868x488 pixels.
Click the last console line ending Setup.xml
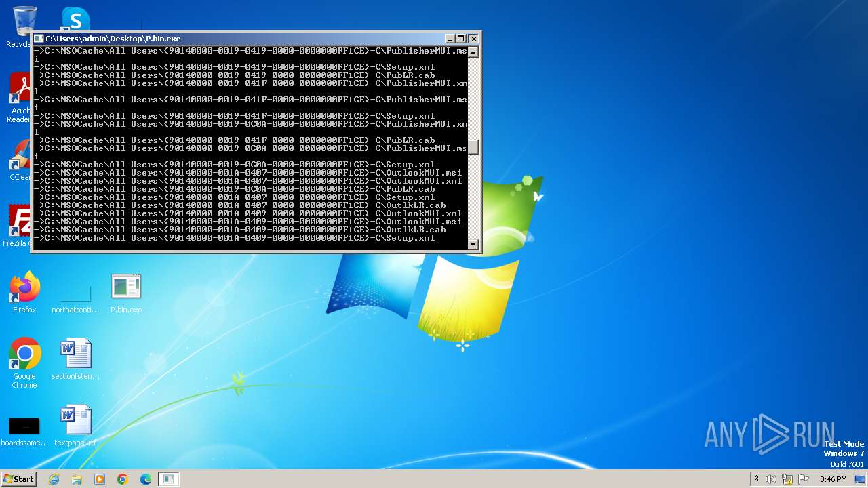click(x=235, y=238)
